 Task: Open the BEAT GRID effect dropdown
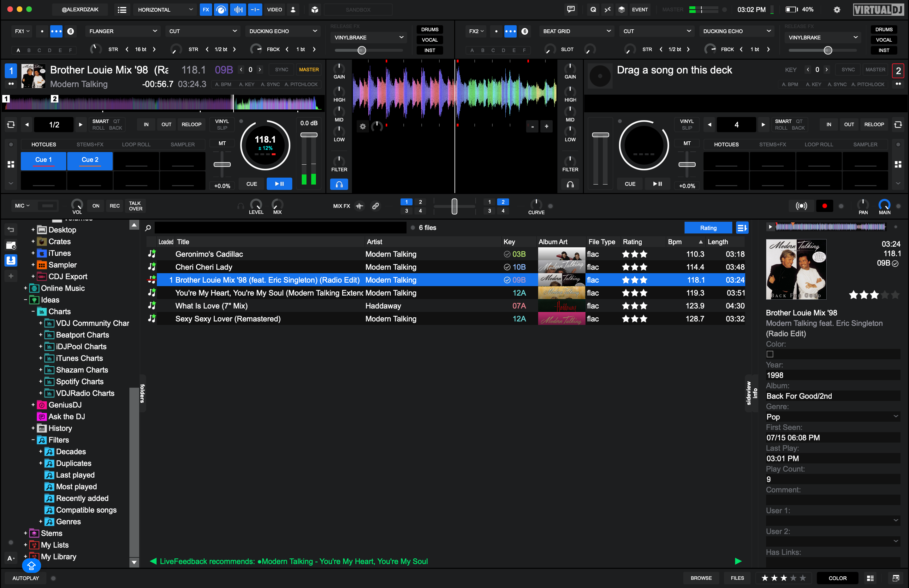576,31
